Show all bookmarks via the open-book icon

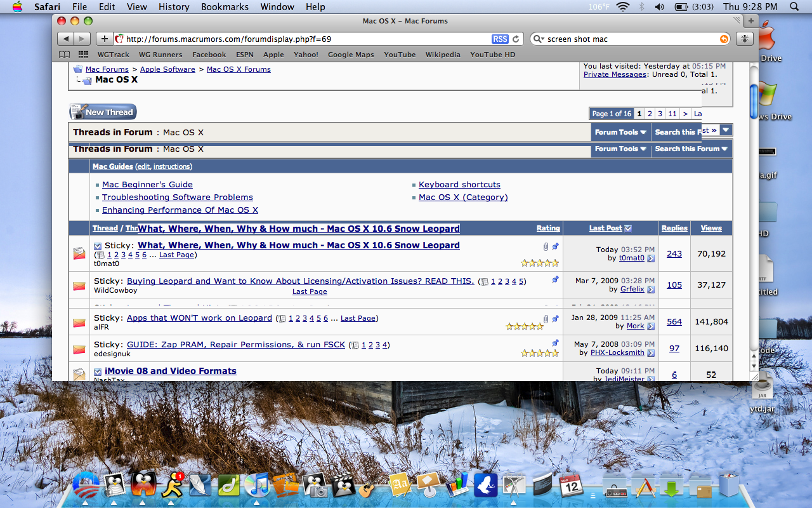tap(65, 55)
